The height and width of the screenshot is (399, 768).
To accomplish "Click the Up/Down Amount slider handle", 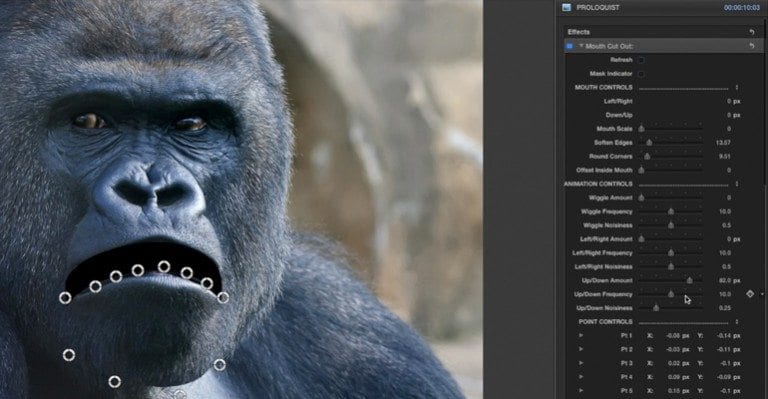I will pos(689,281).
